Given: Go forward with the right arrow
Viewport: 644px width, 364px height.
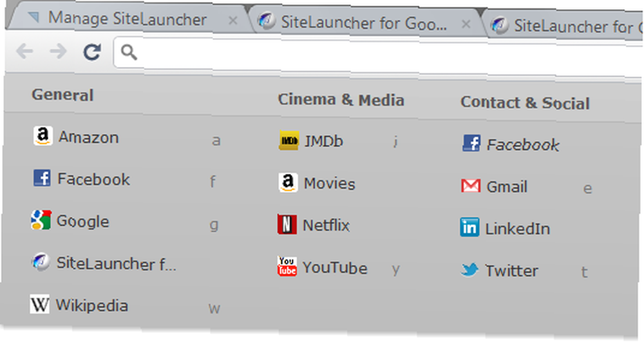Looking at the screenshot, I should 58,52.
